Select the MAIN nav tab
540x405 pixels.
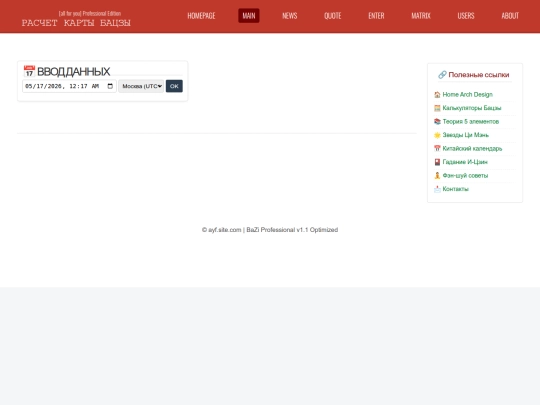click(249, 16)
